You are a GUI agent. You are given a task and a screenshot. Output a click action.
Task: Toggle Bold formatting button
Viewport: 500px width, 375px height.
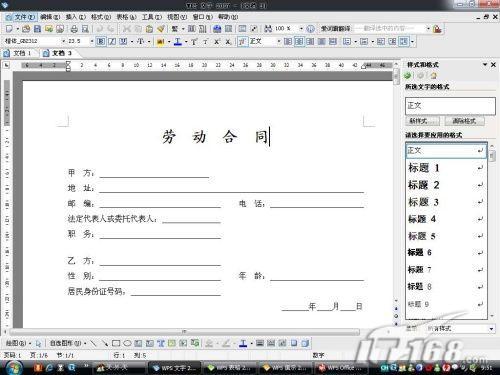point(101,41)
